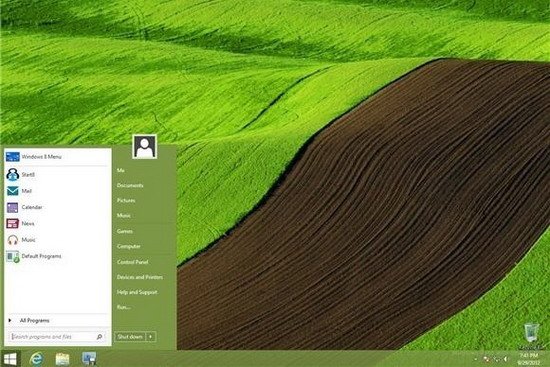Screen dimensions: 550x367
Task: Click the Windows Start button
Action: pyautogui.click(x=10, y=359)
